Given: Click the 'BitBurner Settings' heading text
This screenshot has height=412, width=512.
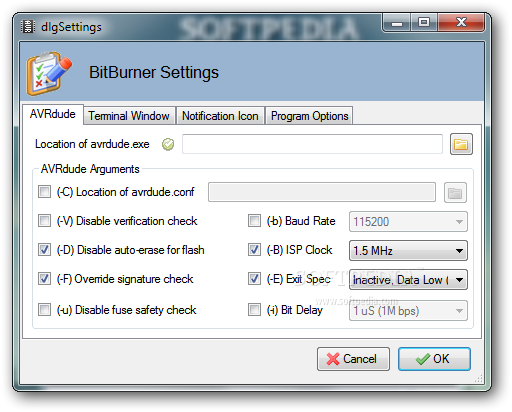Looking at the screenshot, I should [x=154, y=72].
